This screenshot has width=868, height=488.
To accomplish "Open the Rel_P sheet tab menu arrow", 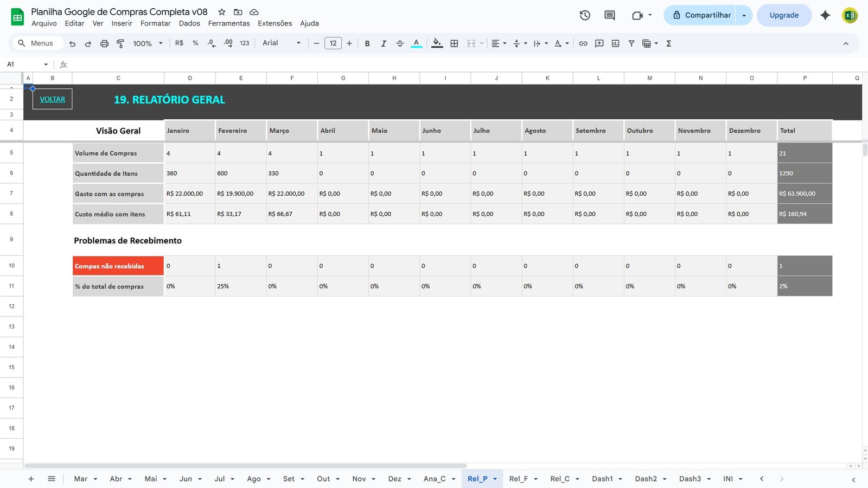I will [494, 479].
